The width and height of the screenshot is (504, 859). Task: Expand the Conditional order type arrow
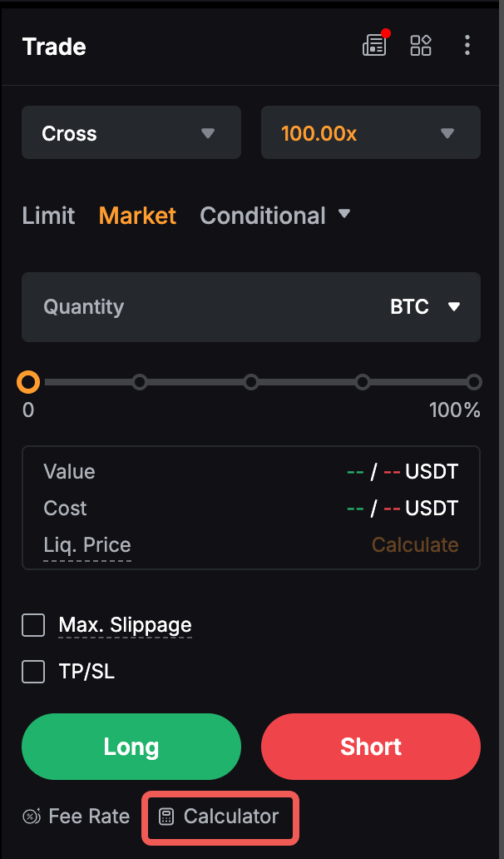[344, 215]
